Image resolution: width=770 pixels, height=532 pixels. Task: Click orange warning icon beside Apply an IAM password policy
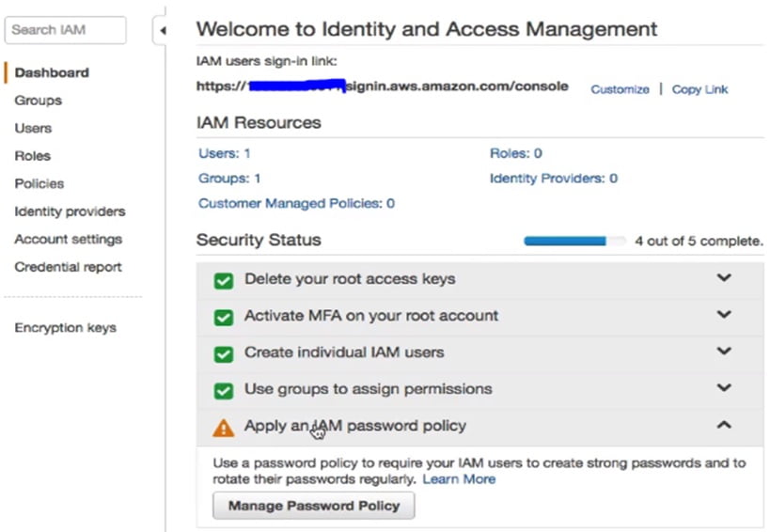(224, 428)
